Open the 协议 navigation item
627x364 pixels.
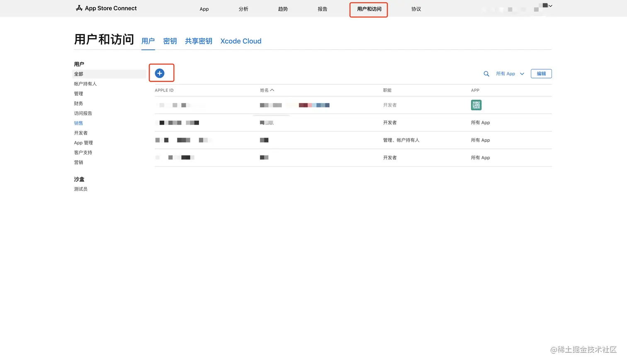416,9
